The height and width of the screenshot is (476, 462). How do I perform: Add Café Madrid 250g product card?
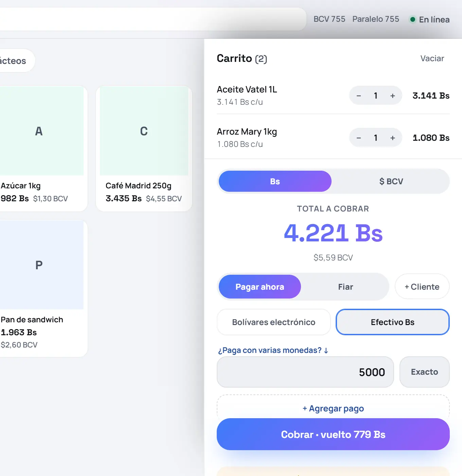144,149
